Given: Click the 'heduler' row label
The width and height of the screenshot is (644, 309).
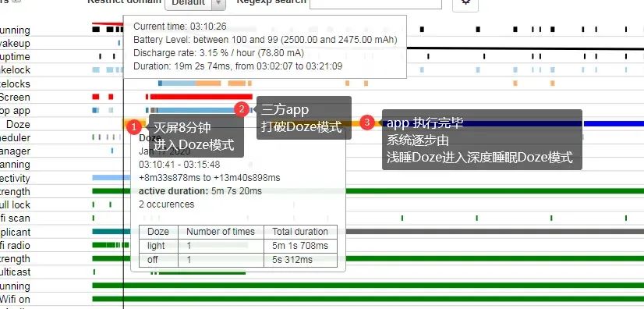Looking at the screenshot, I should pos(15,137).
